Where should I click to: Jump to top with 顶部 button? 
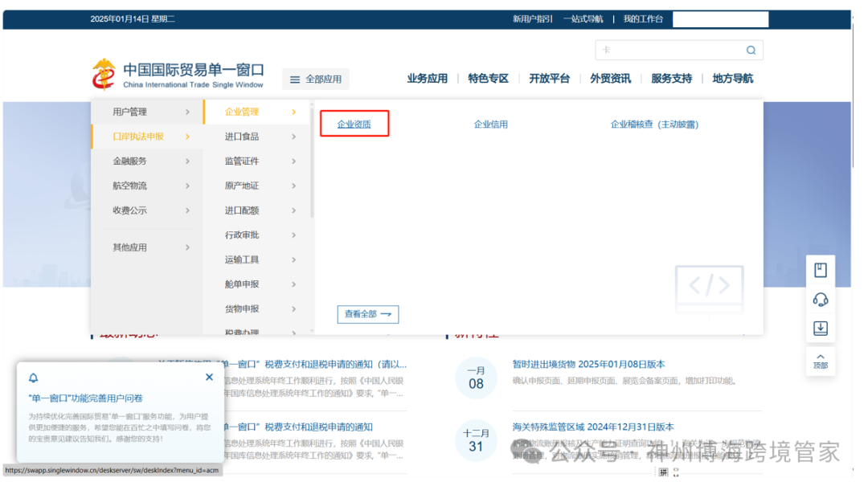coord(821,361)
